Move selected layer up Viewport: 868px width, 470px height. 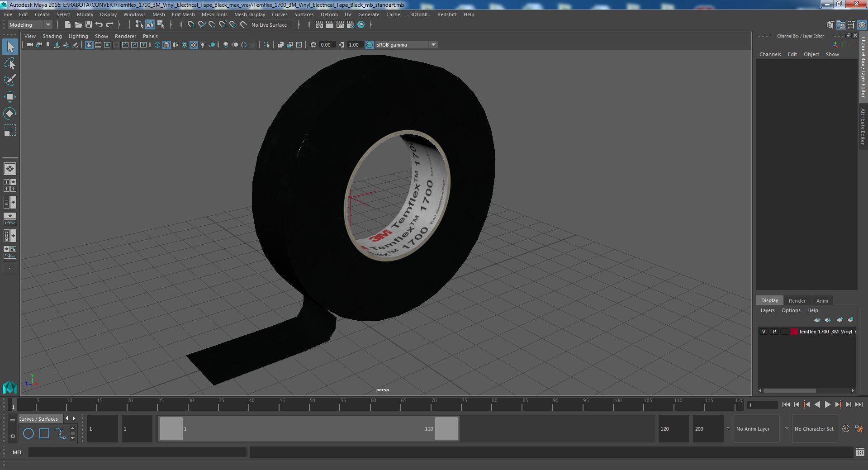tap(817, 320)
